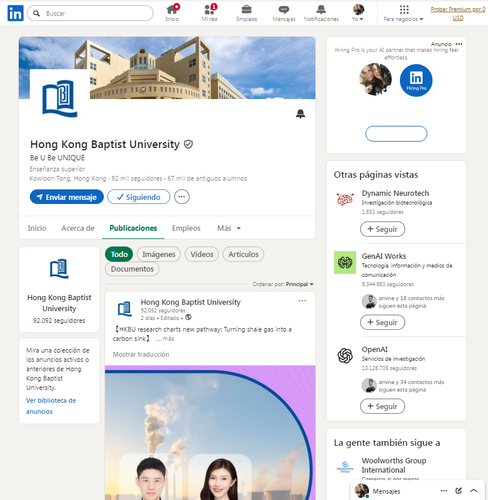Go to the Inicio home icon
Screen dimensions: 488x500
tap(172, 9)
